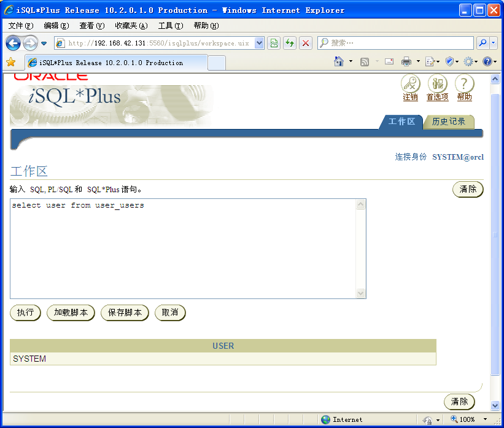
Task: Click the page scrollbar down arrow
Action: tap(495, 406)
